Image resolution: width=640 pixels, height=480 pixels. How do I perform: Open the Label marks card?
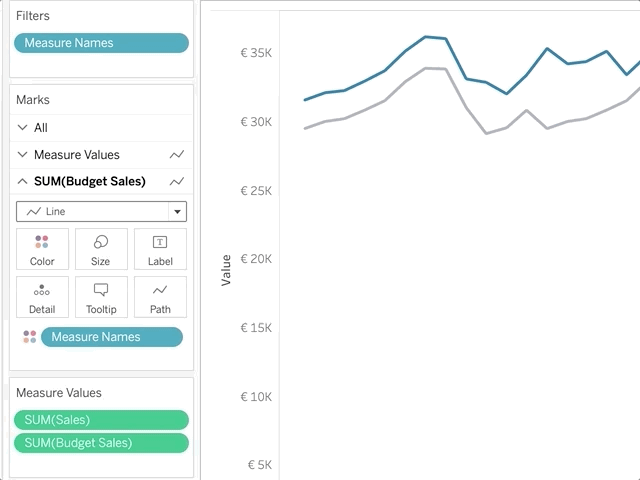160,249
